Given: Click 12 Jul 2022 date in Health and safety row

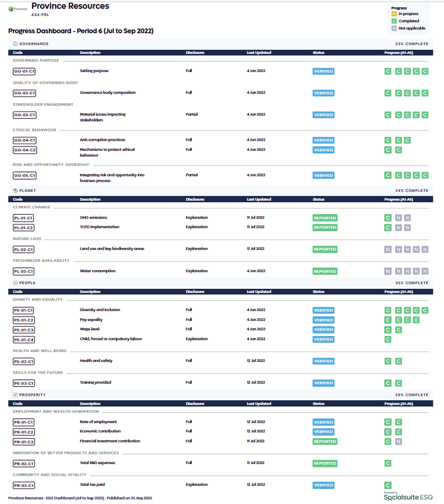Looking at the screenshot, I should 256,360.
